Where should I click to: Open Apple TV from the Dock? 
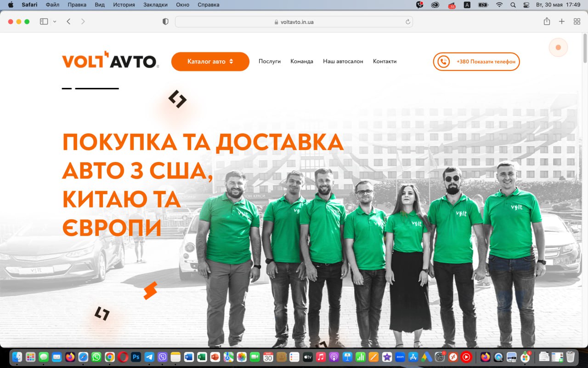pos(308,357)
